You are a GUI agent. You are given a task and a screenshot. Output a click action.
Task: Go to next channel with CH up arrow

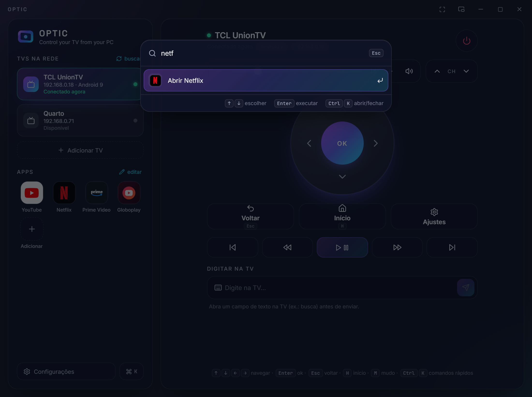pyautogui.click(x=437, y=71)
